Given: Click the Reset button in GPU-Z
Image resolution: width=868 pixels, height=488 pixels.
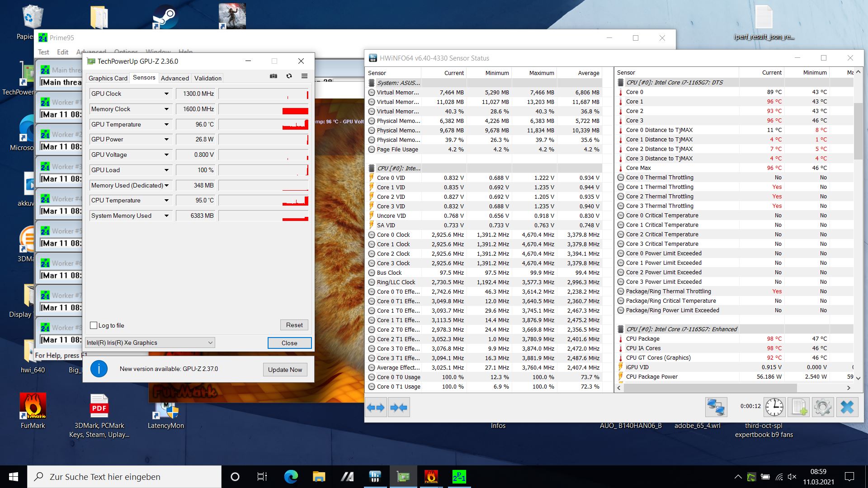Looking at the screenshot, I should click(x=294, y=325).
